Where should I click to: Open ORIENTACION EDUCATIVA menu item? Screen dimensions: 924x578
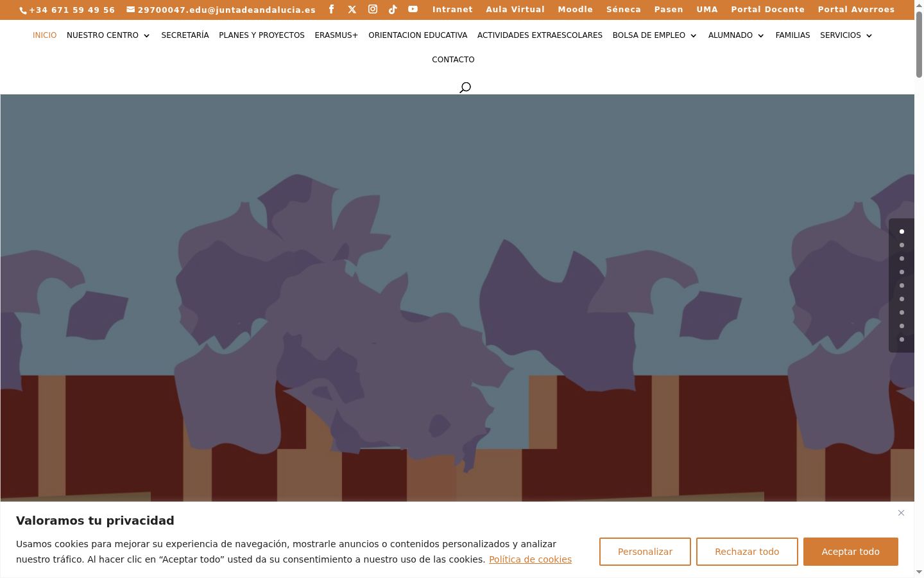click(x=418, y=35)
